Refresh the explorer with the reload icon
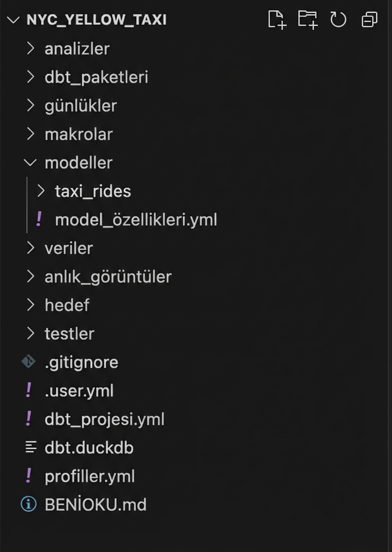Screen dimensions: 392x552 click(x=338, y=20)
